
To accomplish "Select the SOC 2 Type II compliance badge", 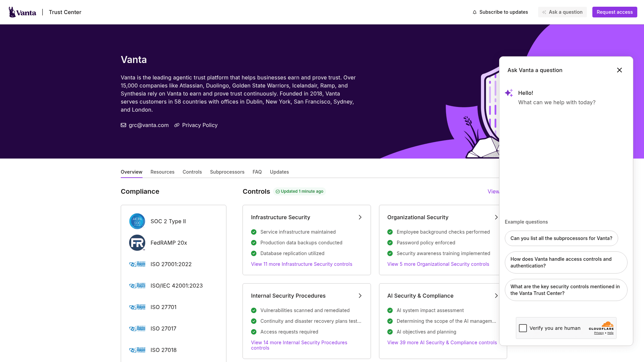I will tap(137, 221).
